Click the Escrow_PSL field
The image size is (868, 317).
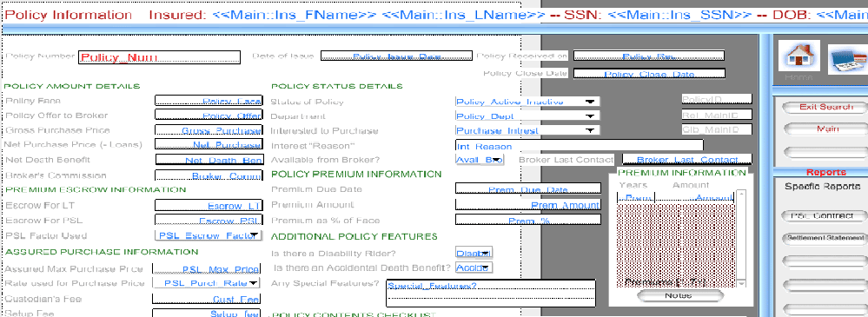click(208, 221)
